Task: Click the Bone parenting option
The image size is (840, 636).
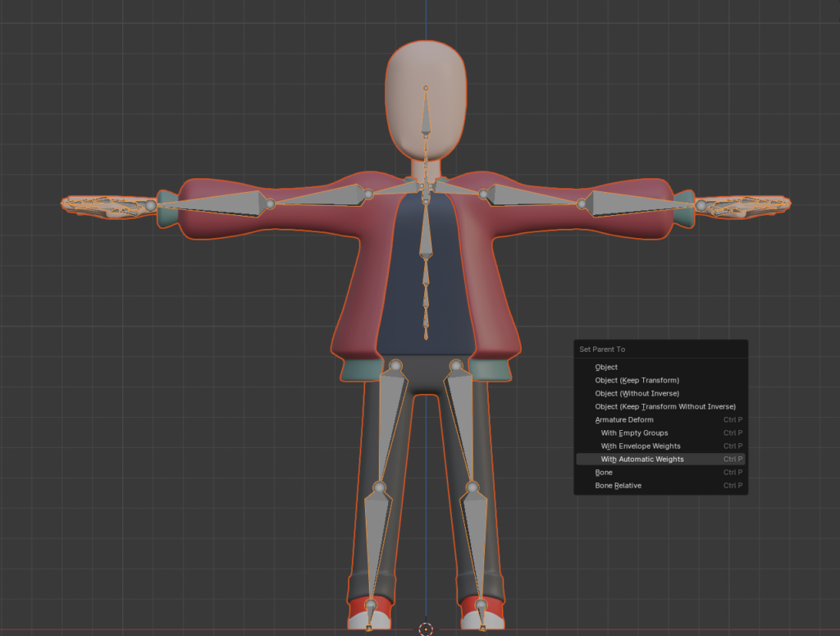Action: point(604,473)
